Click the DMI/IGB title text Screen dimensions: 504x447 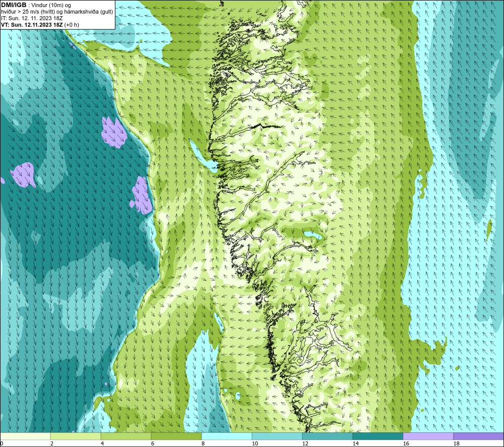14,5
